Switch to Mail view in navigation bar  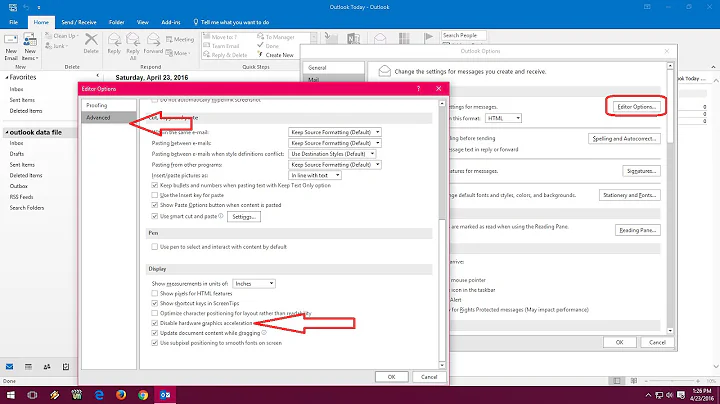click(x=10, y=367)
